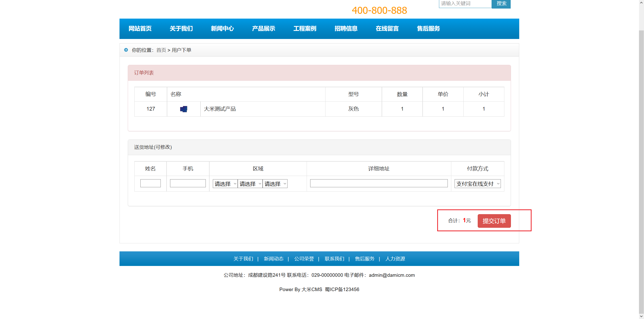The image size is (644, 319).
Task: Go to 网站首页 in navigation bar
Action: pos(140,29)
